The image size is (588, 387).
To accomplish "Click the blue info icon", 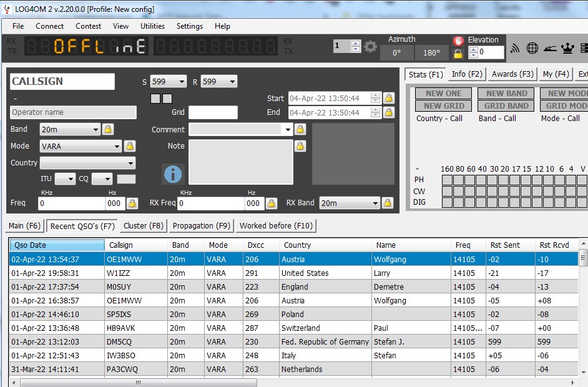I will (x=173, y=174).
